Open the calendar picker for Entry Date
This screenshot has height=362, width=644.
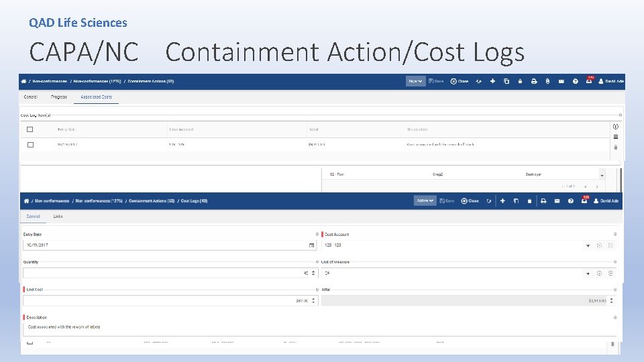[312, 245]
